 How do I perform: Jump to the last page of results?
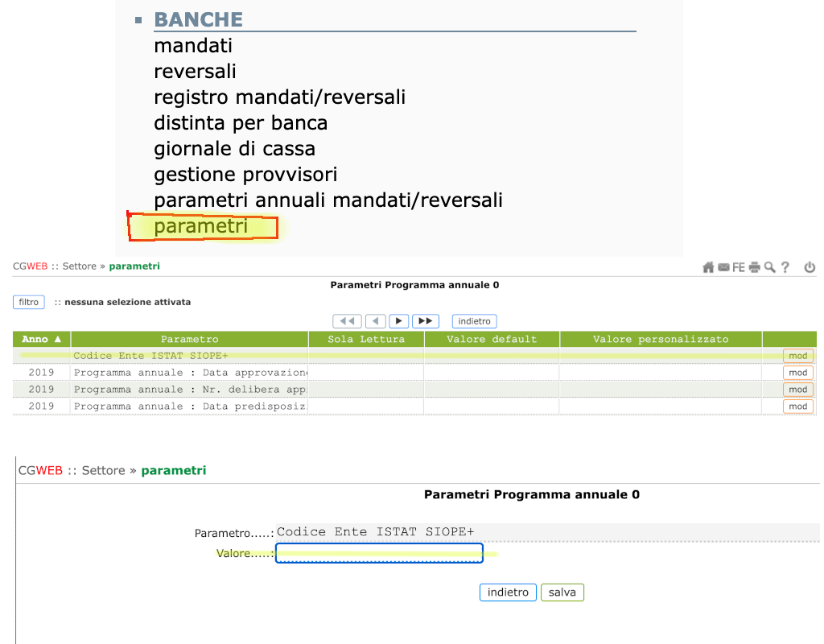(x=426, y=321)
